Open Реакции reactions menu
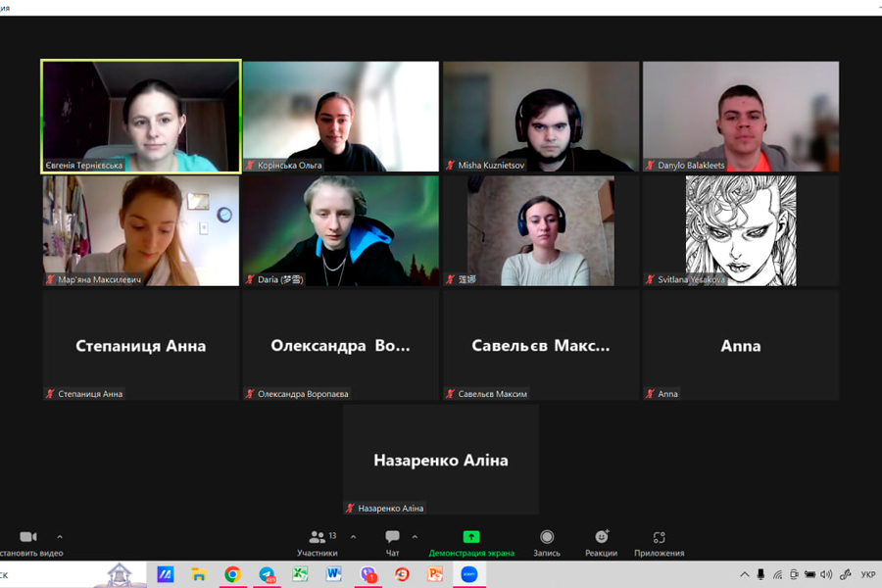Image resolution: width=882 pixels, height=588 pixels. point(602,543)
